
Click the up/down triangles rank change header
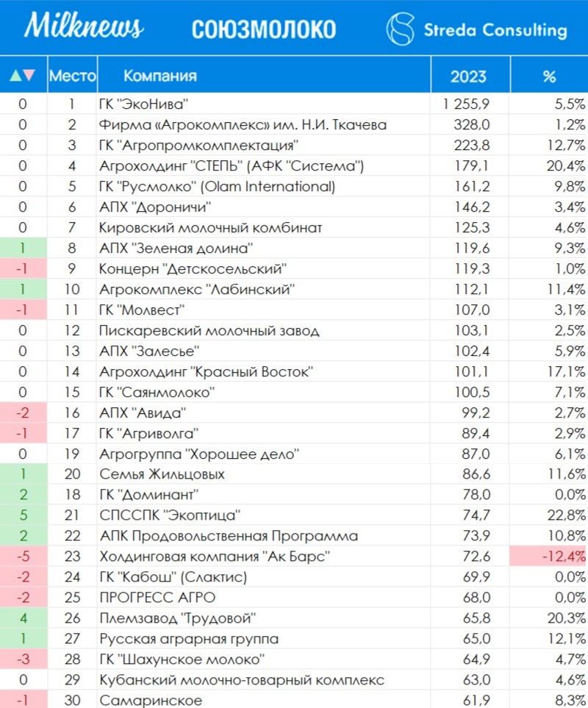23,75
